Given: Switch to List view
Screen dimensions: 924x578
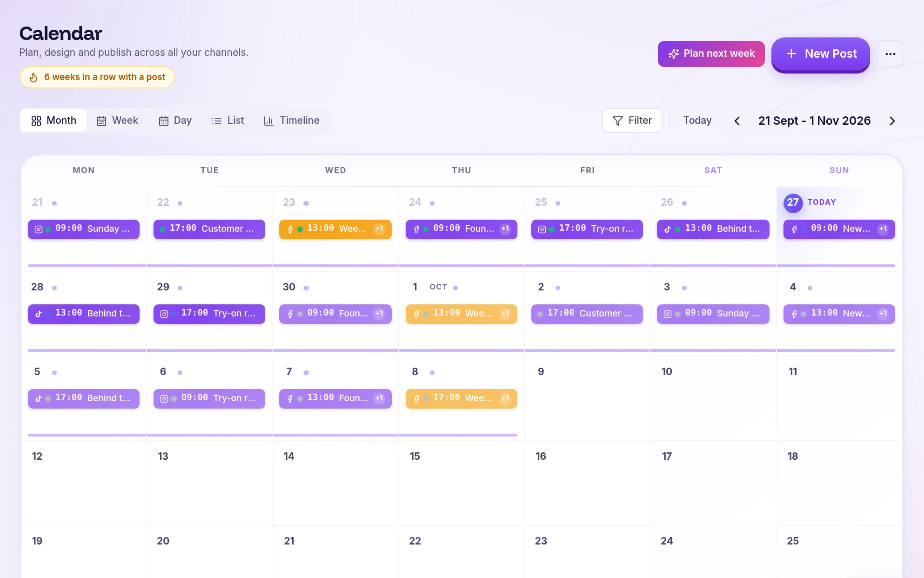Looking at the screenshot, I should point(228,121).
